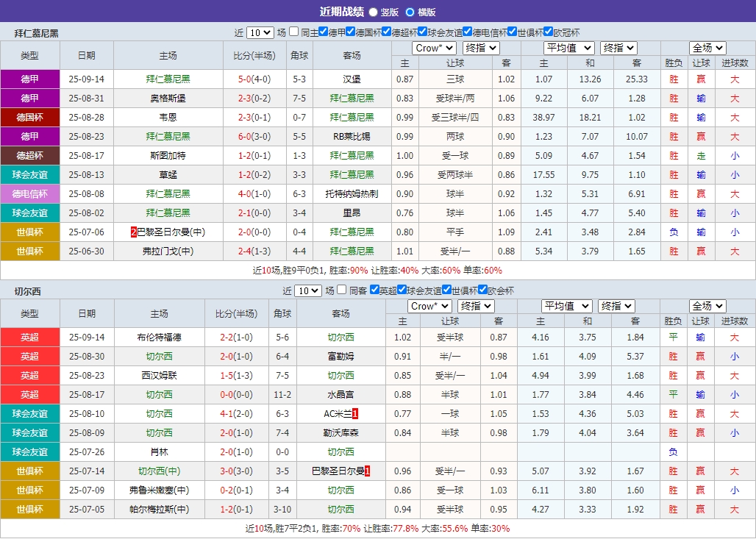The height and width of the screenshot is (539, 756).
Task: Open 拜仁慕尼黑 link in the 25-09-14 row
Action: 167,79
